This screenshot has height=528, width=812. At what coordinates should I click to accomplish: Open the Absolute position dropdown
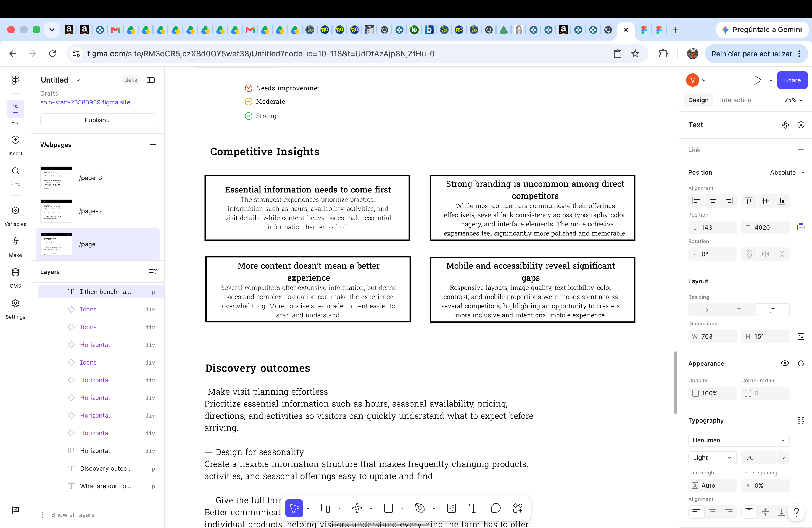(x=787, y=172)
